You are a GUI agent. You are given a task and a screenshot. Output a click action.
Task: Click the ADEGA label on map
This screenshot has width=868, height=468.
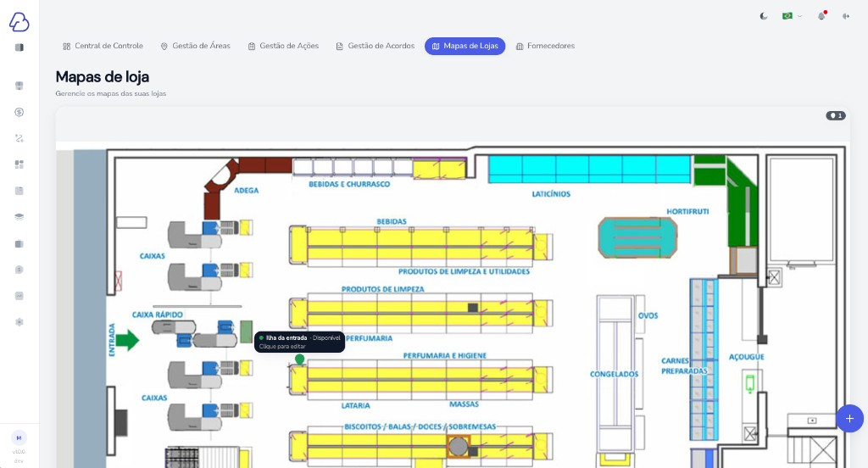click(247, 191)
